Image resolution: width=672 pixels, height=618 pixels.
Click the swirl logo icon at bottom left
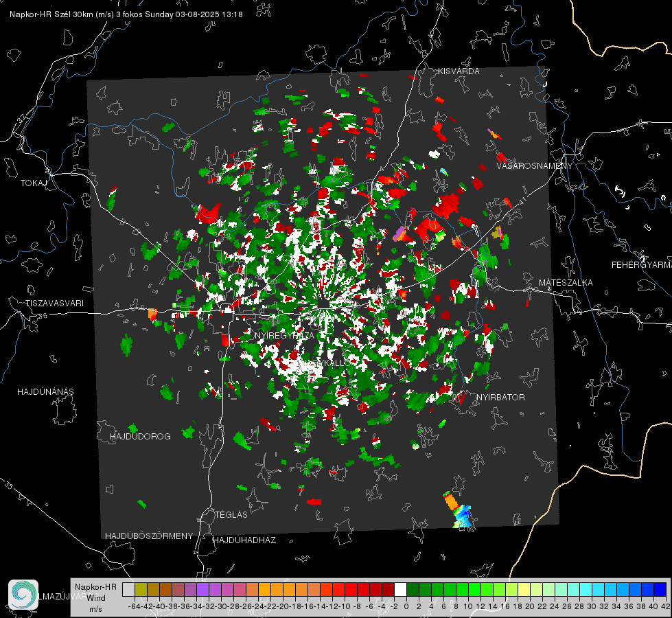[23, 595]
